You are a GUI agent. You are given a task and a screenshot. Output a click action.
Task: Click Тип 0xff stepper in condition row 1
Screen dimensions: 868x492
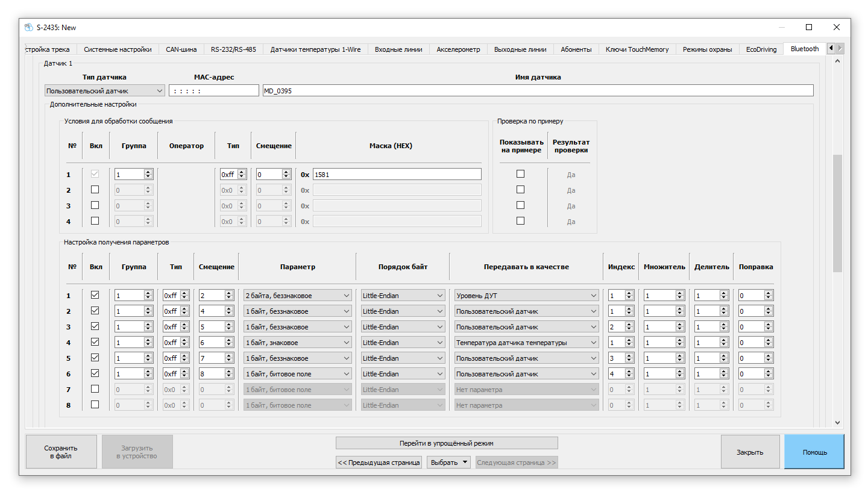point(233,174)
